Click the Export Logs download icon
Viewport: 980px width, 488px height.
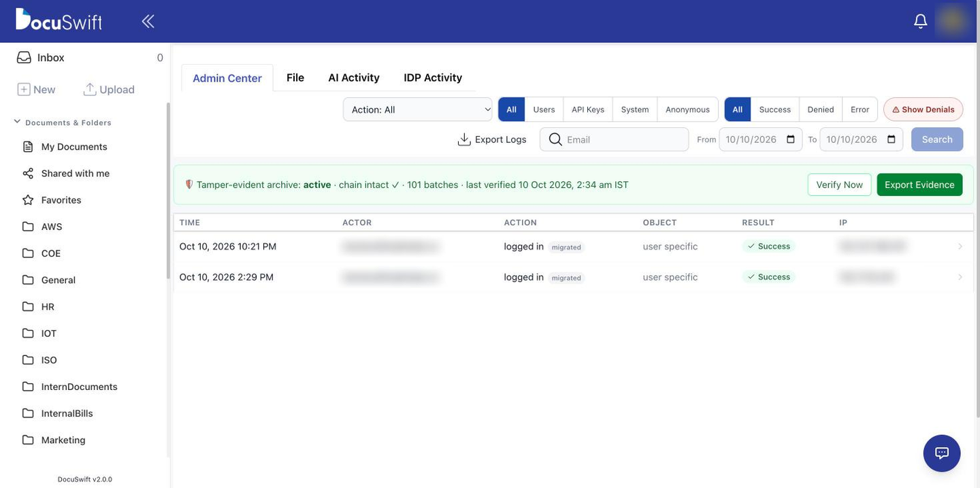[464, 139]
